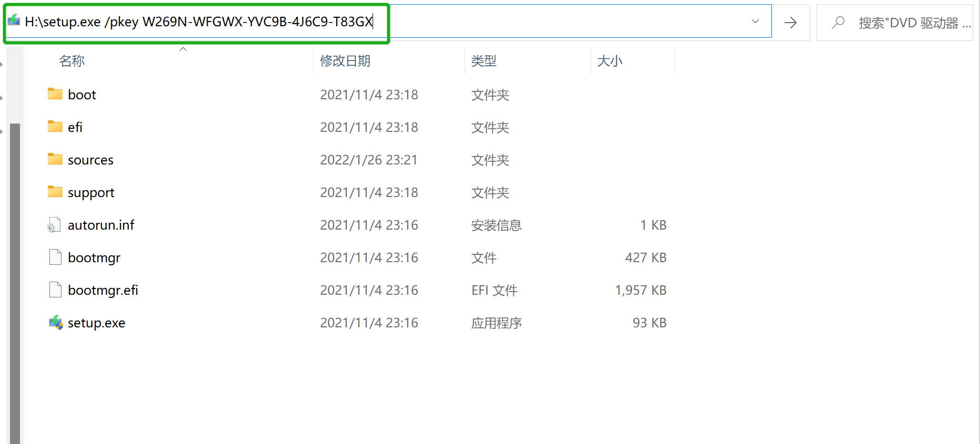Click the 应用程序 type of setup.exe
Image resolution: width=980 pixels, height=444 pixels.
coord(497,323)
